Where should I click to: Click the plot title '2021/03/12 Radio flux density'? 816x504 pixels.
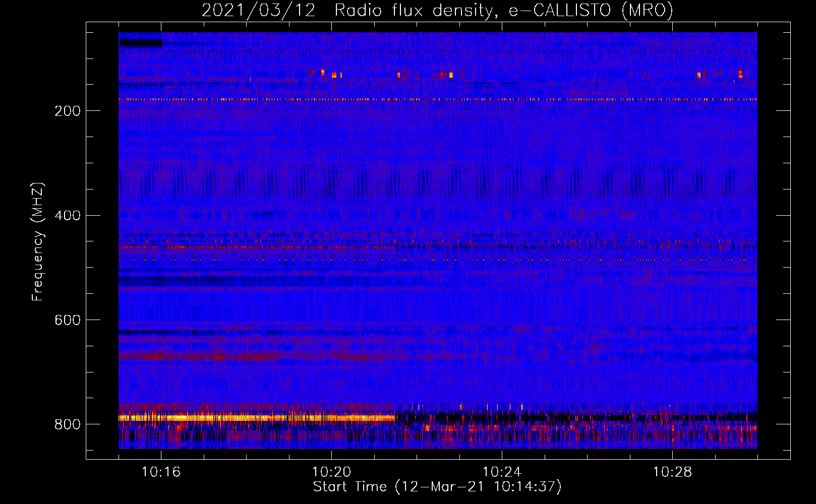437,11
